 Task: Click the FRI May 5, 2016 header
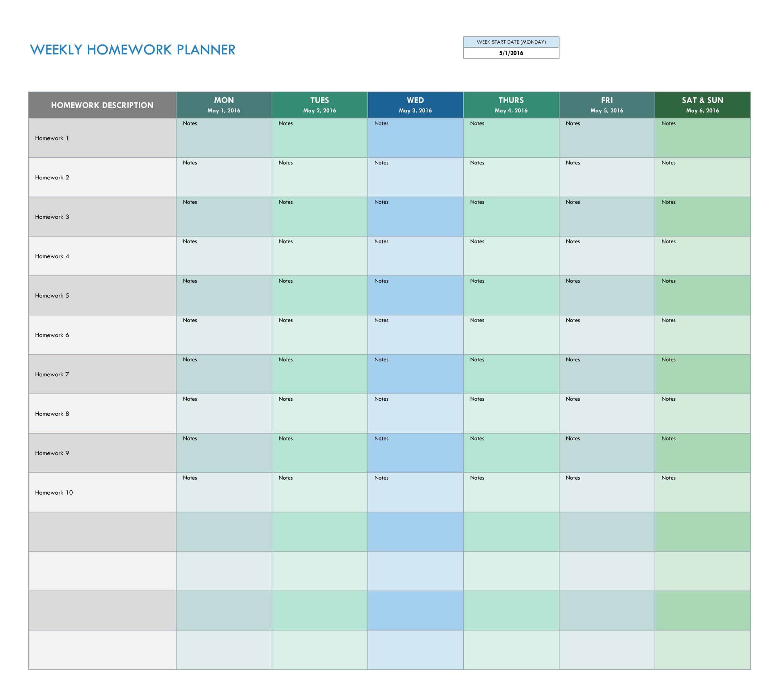click(607, 105)
